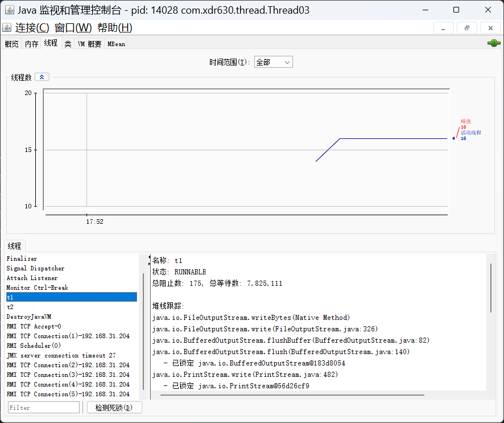Click the thread list vertical scrollbar

pos(143,331)
